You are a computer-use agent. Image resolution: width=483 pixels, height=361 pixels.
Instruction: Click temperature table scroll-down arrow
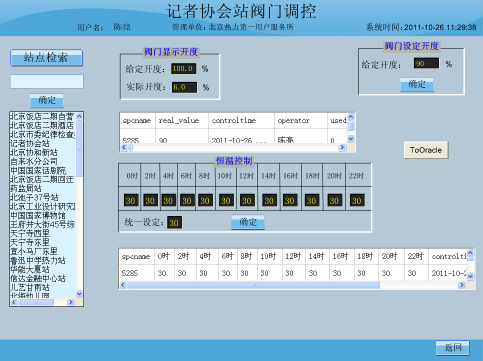(470, 276)
